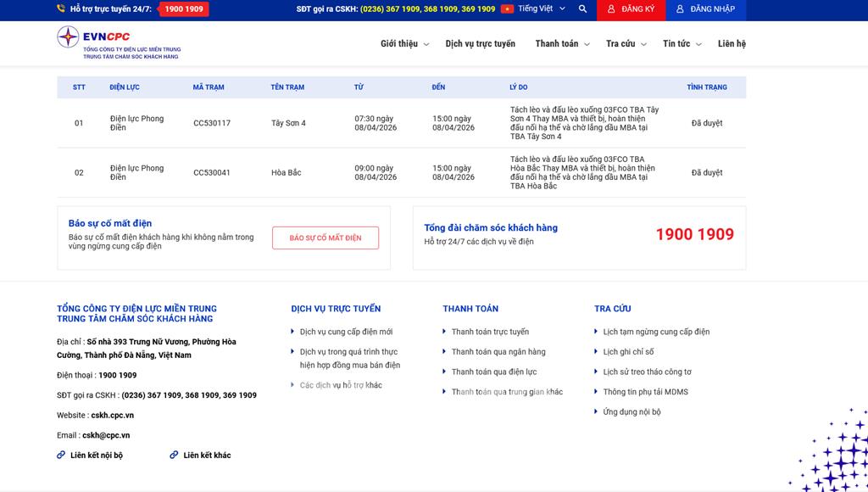868x492 pixels.
Task: Click the 1900 1909 hotline badge
Action: click(x=183, y=9)
